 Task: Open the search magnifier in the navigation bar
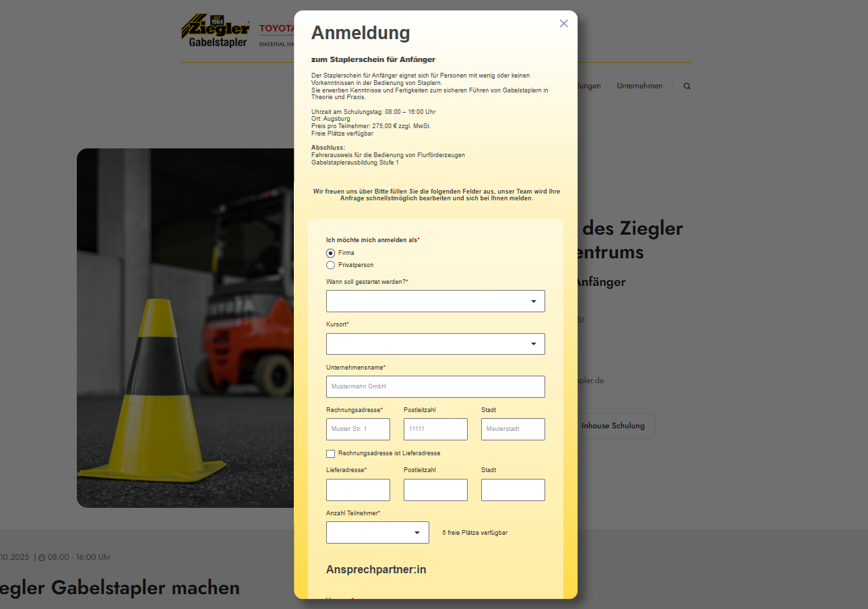pos(687,86)
